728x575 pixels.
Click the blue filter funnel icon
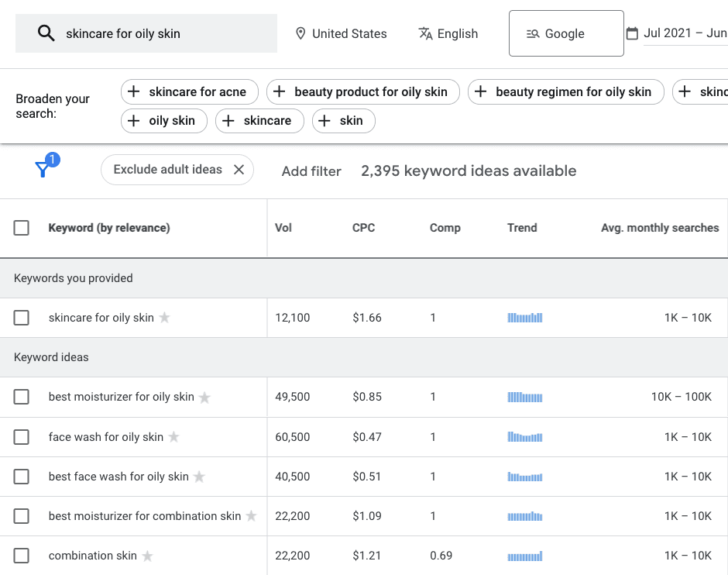[43, 169]
